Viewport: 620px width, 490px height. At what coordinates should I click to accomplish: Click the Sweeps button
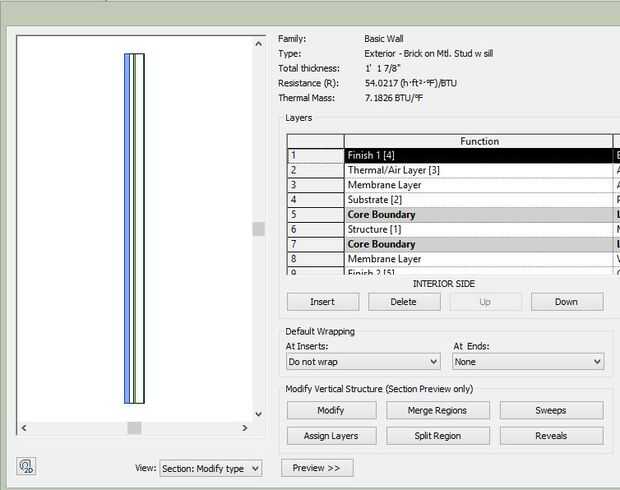point(551,410)
